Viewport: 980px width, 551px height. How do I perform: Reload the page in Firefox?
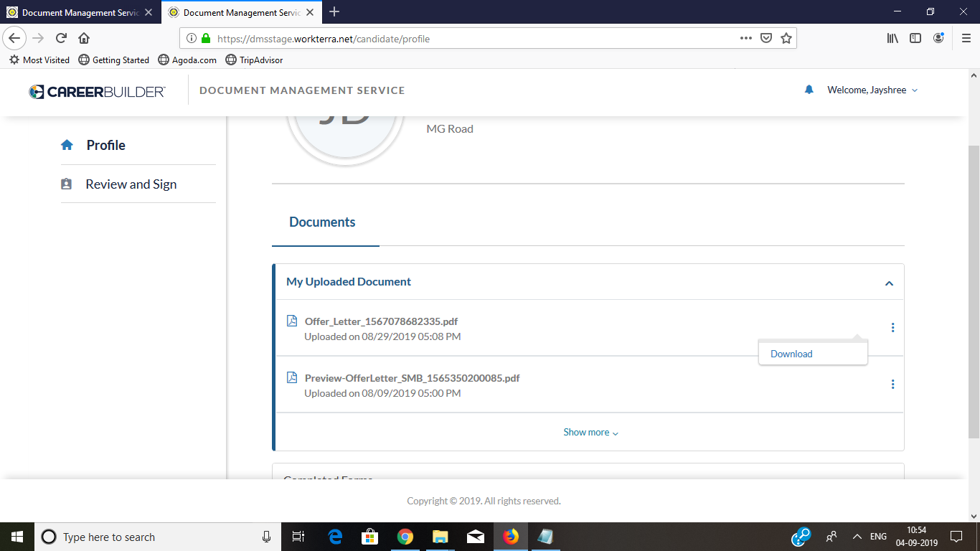(61, 39)
